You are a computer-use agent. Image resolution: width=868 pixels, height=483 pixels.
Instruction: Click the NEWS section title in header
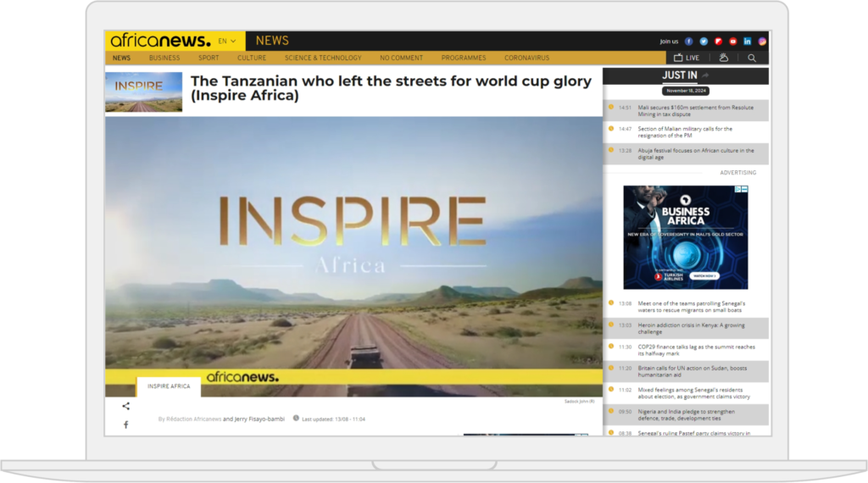click(272, 41)
